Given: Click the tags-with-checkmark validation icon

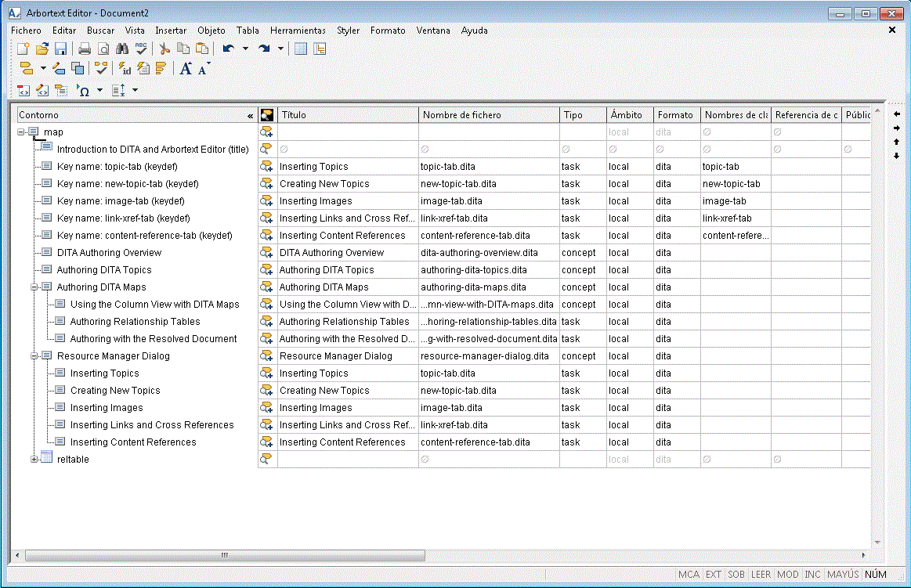Looking at the screenshot, I should 101,68.
